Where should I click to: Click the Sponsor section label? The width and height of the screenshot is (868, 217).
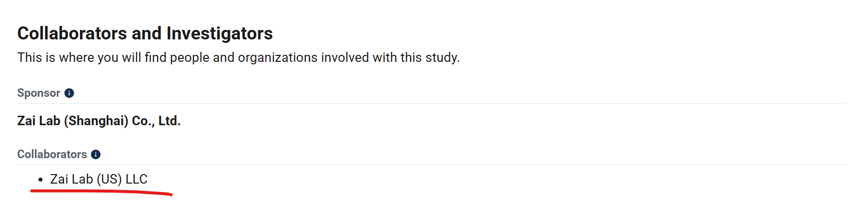pyautogui.click(x=38, y=93)
